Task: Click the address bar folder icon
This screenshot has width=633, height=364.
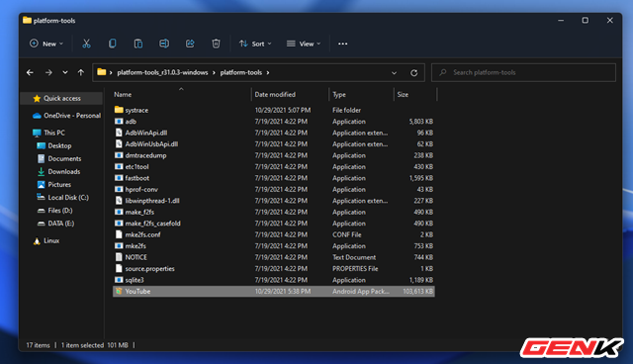Action: (x=101, y=72)
